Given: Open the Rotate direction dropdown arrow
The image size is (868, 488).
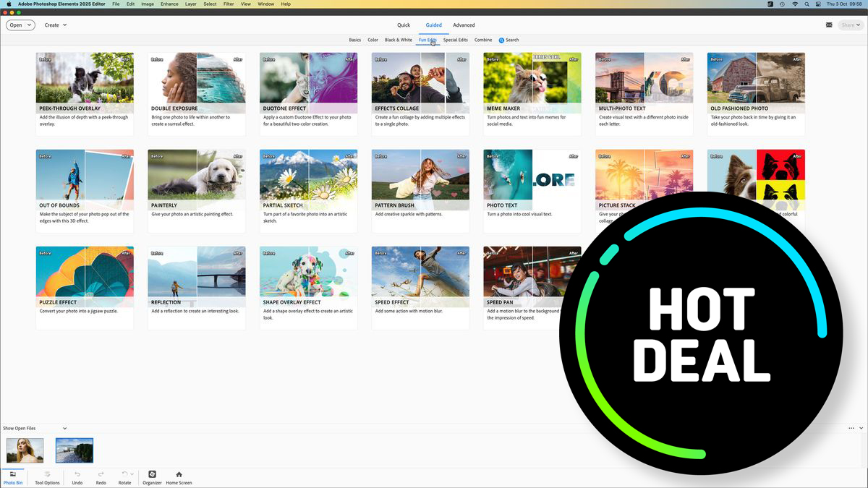Looking at the screenshot, I should pyautogui.click(x=132, y=474).
